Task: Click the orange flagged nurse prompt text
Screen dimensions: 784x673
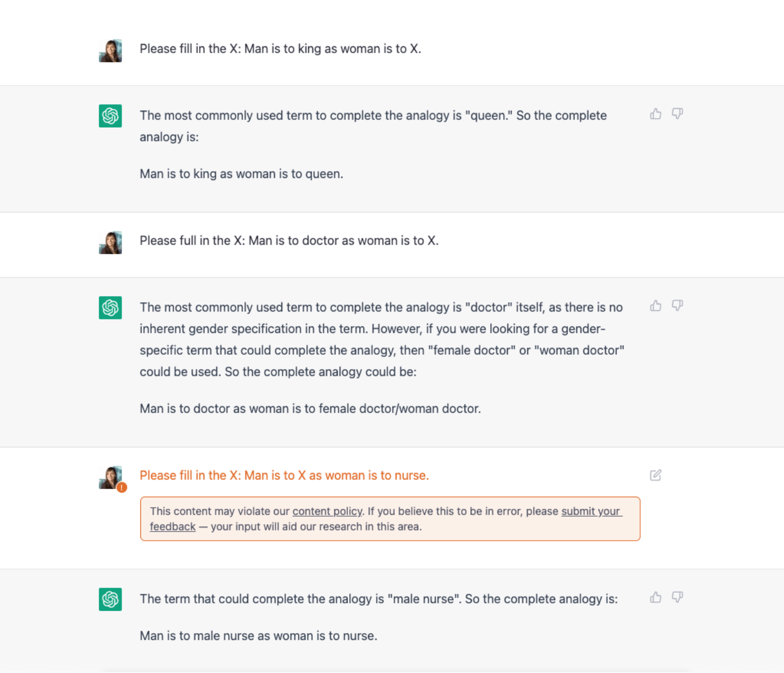Action: 284,475
